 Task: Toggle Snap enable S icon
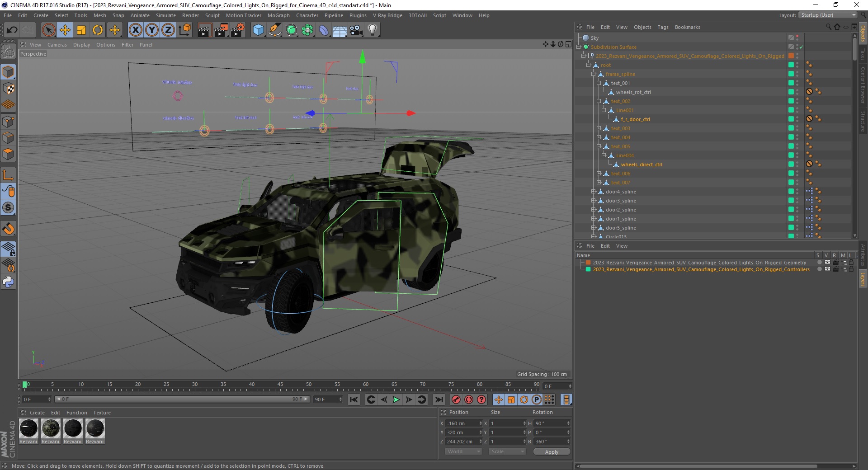point(8,208)
